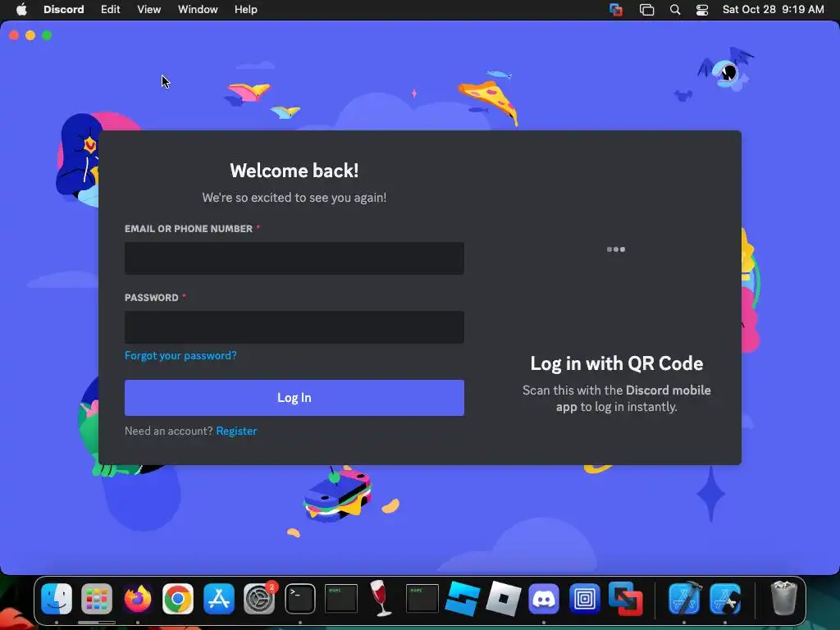This screenshot has height=630, width=840.
Task: Open the blue concentric squares app in dock
Action: tap(584, 598)
